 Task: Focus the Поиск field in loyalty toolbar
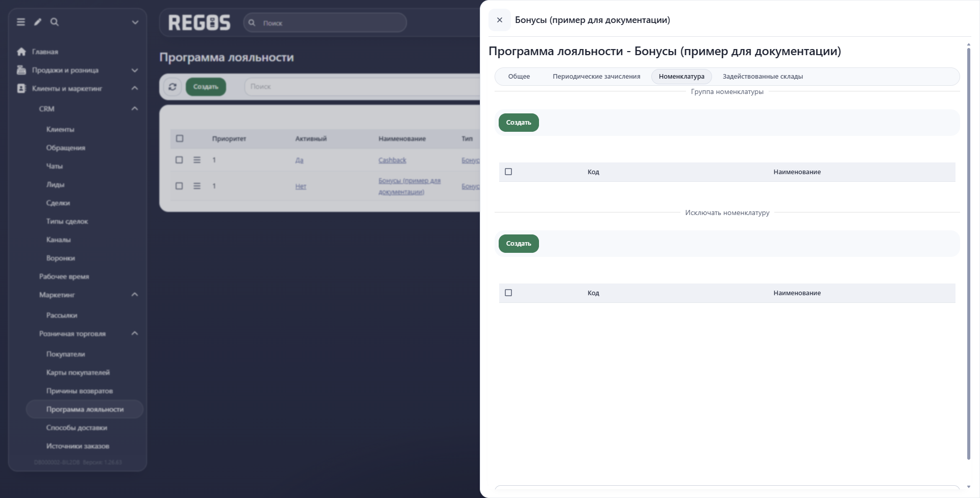pos(362,87)
